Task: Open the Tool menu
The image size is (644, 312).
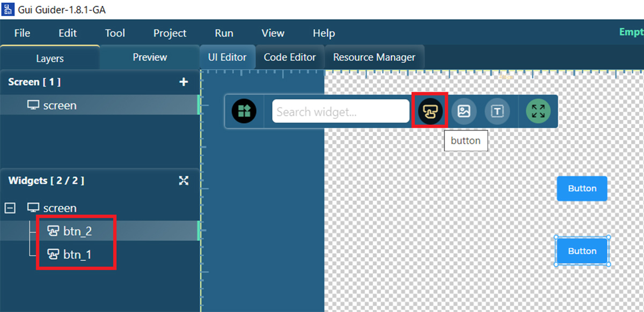Action: pos(115,33)
